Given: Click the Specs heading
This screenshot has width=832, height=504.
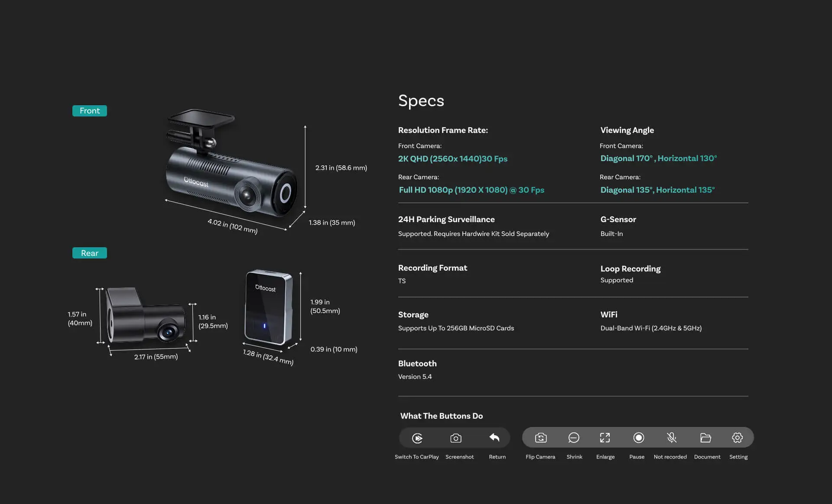Looking at the screenshot, I should [421, 101].
